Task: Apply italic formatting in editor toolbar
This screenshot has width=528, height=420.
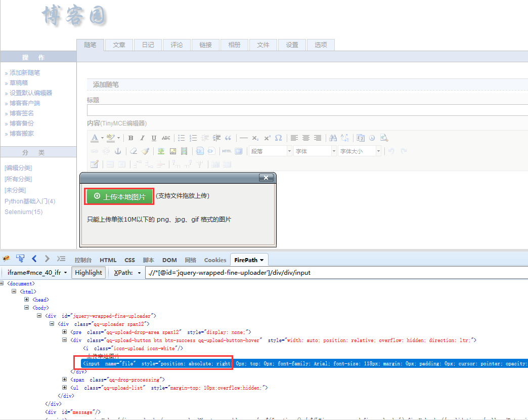Action: pyautogui.click(x=143, y=138)
